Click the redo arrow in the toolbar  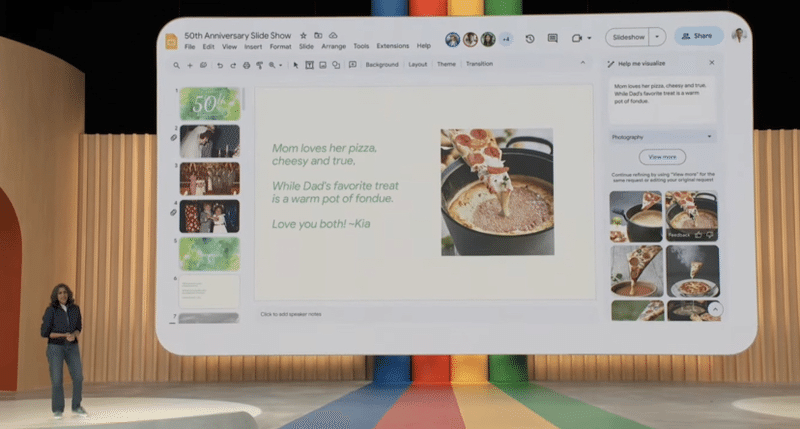click(233, 65)
